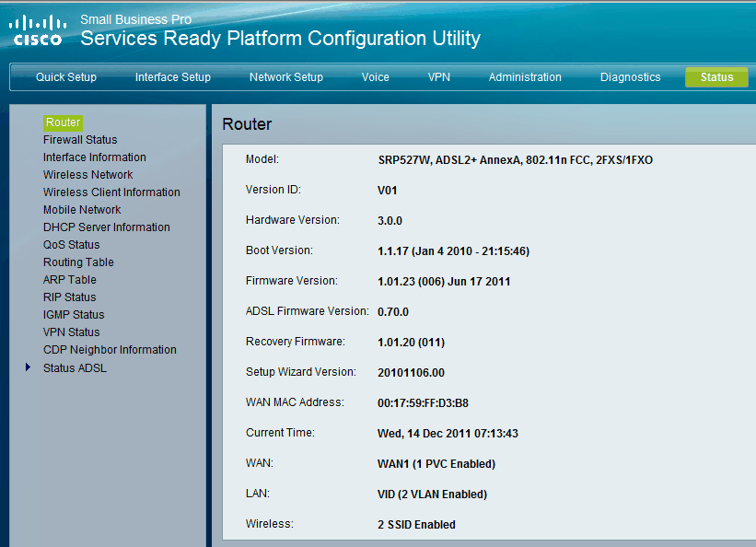Open Wireless Client Information
756x547 pixels.
click(x=111, y=192)
